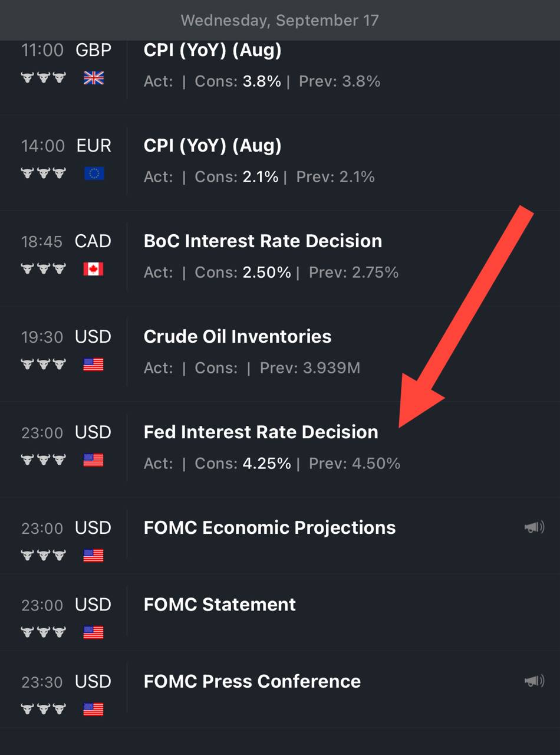Image resolution: width=560 pixels, height=755 pixels.
Task: Tap the US flag beside Crude Oil Inventories
Action: [93, 365]
